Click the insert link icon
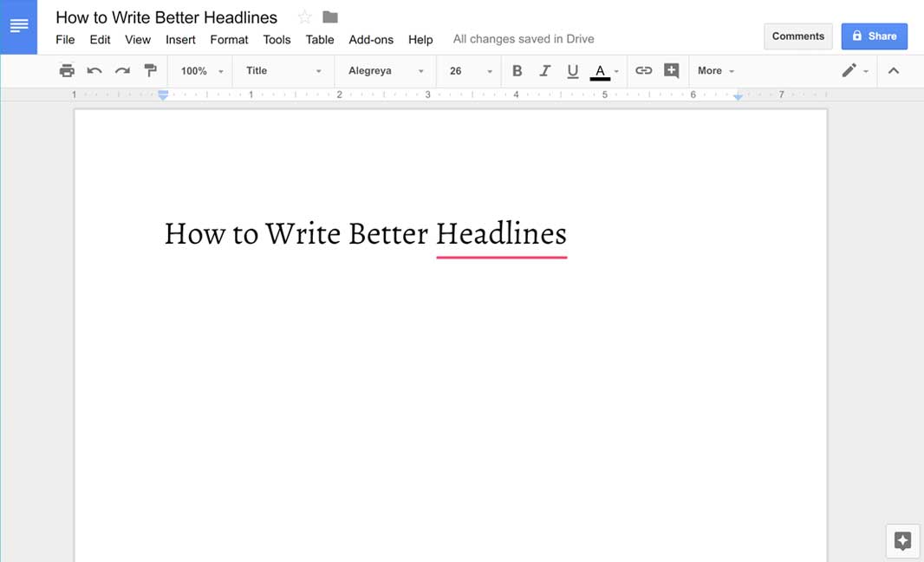This screenshot has width=924, height=562. [643, 71]
